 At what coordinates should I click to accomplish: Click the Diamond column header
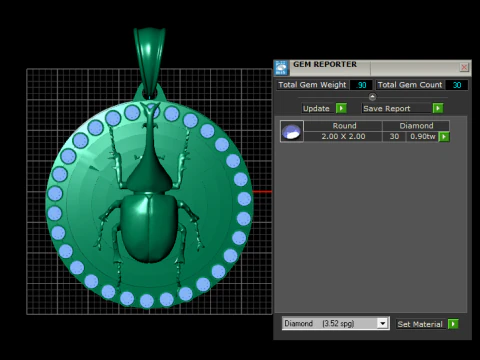coord(416,126)
